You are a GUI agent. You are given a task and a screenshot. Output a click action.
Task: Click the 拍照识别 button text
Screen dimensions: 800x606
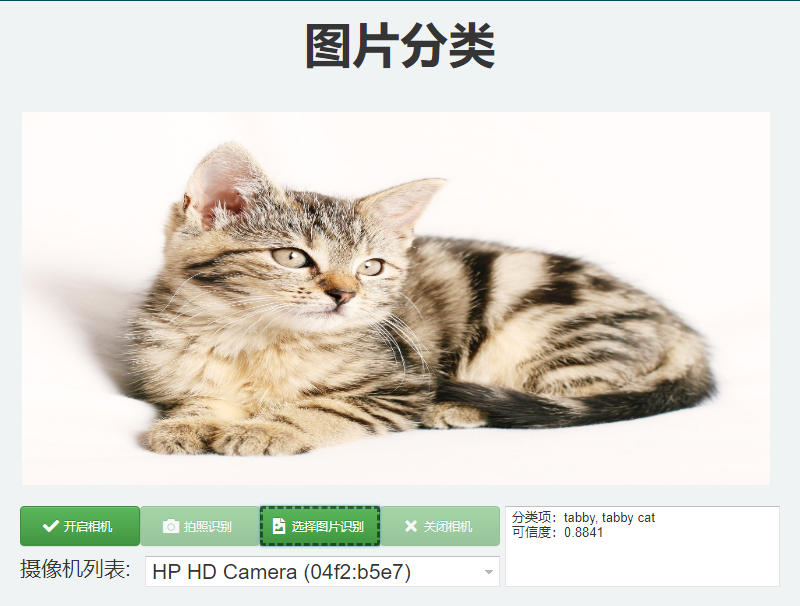208,526
